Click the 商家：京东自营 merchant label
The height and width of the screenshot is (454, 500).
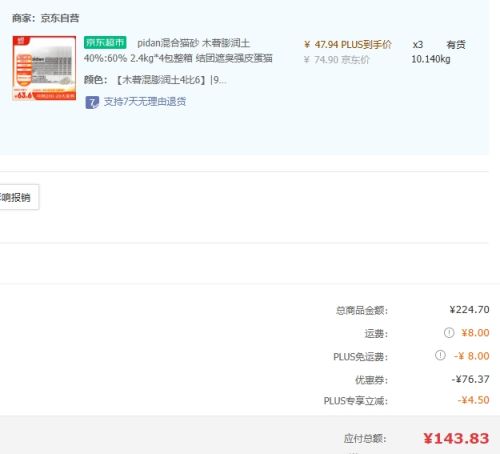click(46, 18)
